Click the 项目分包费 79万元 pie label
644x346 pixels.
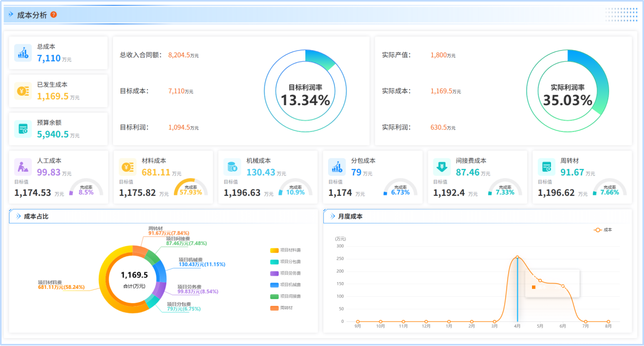184,307
